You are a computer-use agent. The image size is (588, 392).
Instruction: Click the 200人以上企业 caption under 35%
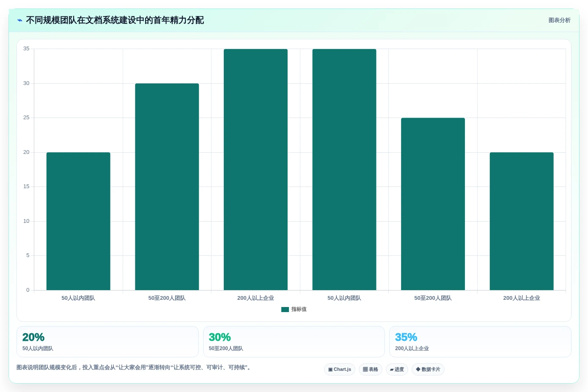pos(412,348)
